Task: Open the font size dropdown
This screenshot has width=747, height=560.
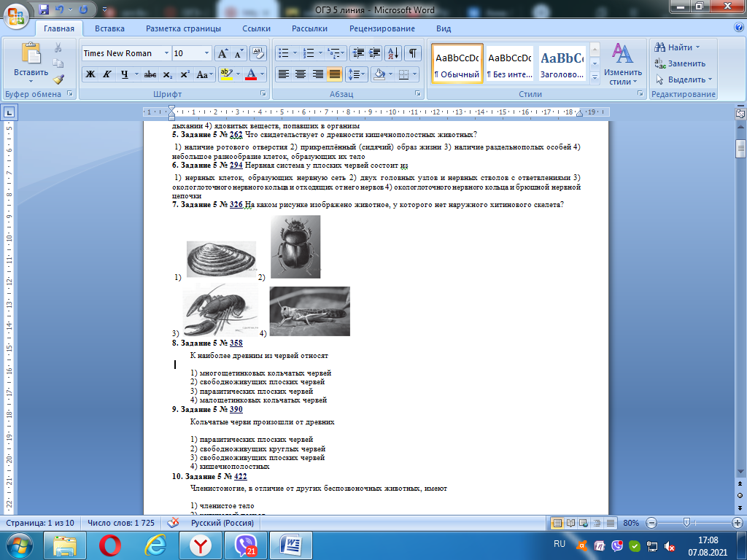Action: [206, 53]
